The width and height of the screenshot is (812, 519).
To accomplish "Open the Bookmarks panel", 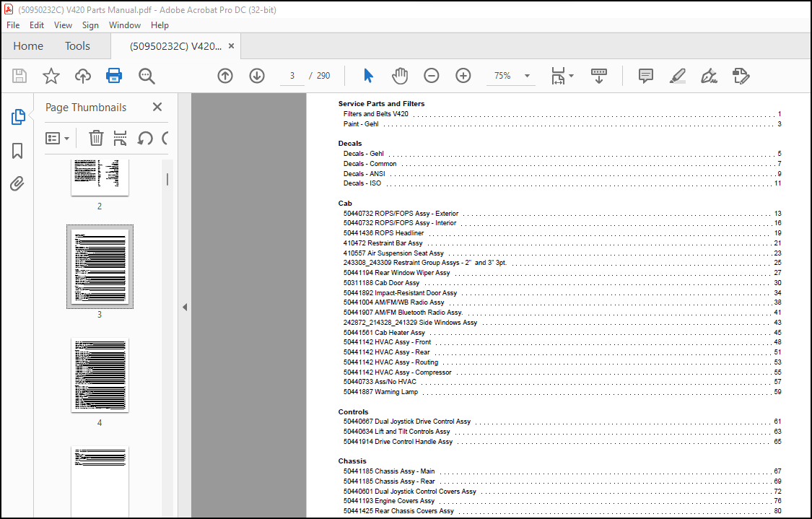I will click(17, 151).
